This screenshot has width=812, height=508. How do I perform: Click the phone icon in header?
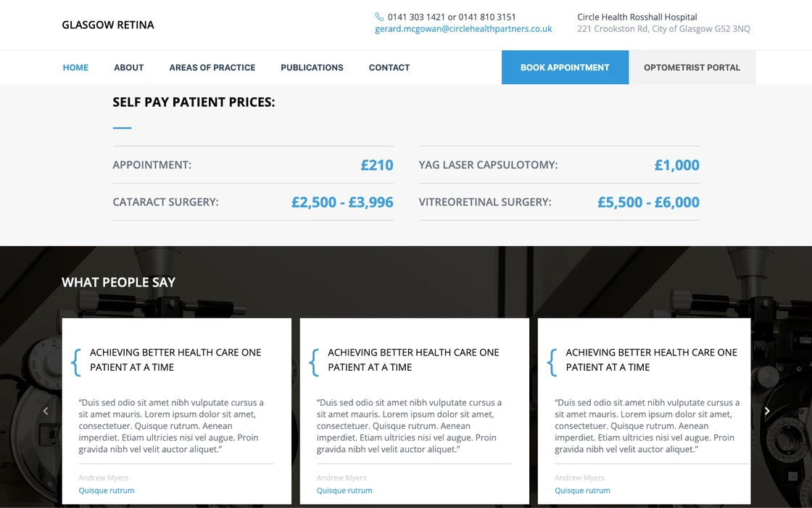point(379,17)
